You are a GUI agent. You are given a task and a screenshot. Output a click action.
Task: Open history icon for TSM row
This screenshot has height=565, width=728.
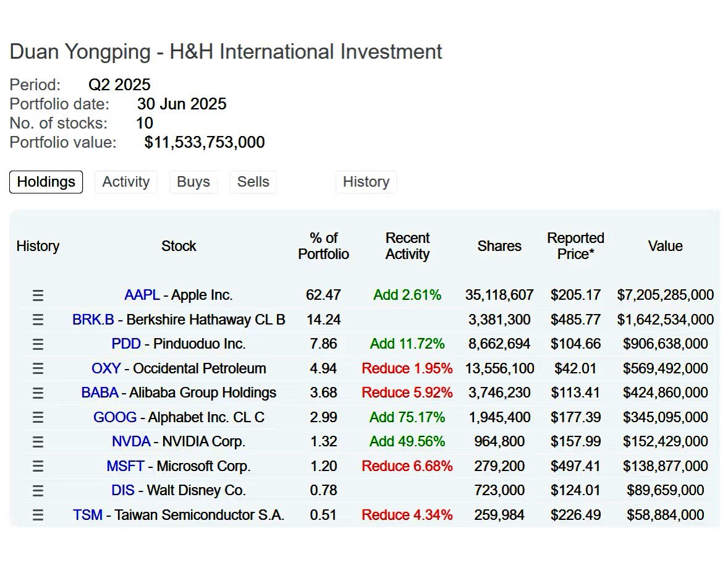point(38,515)
